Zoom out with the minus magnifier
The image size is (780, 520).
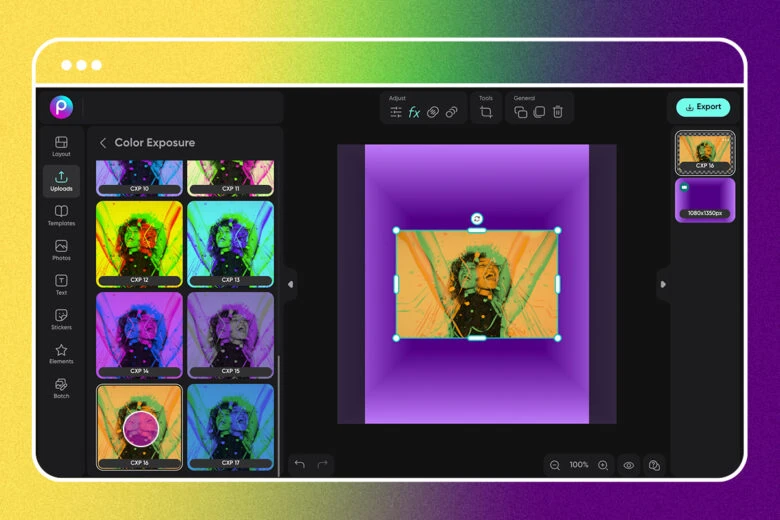[555, 465]
